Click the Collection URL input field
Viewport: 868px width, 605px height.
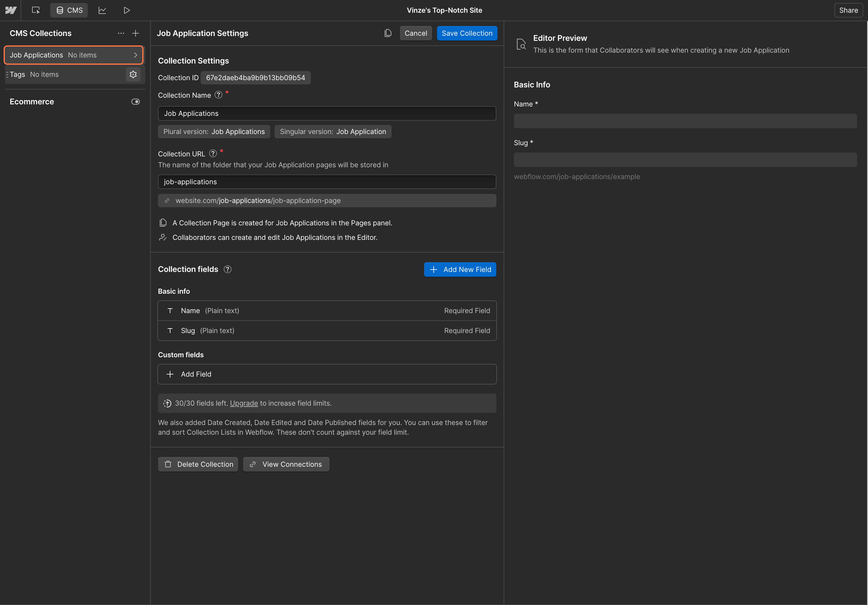(x=327, y=182)
